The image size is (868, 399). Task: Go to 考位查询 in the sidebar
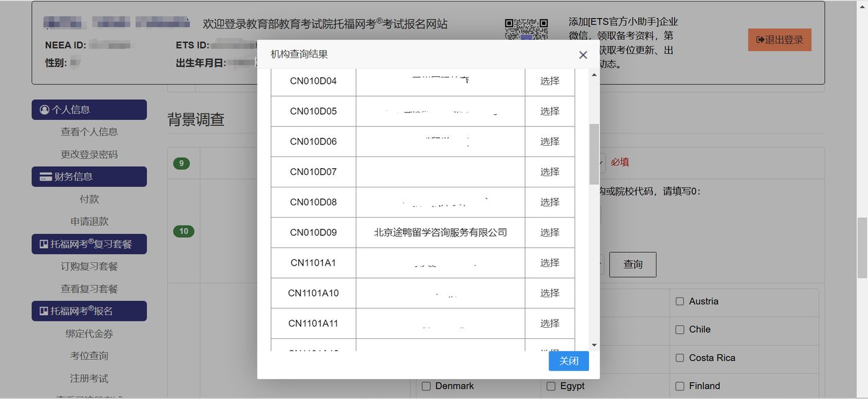[89, 356]
